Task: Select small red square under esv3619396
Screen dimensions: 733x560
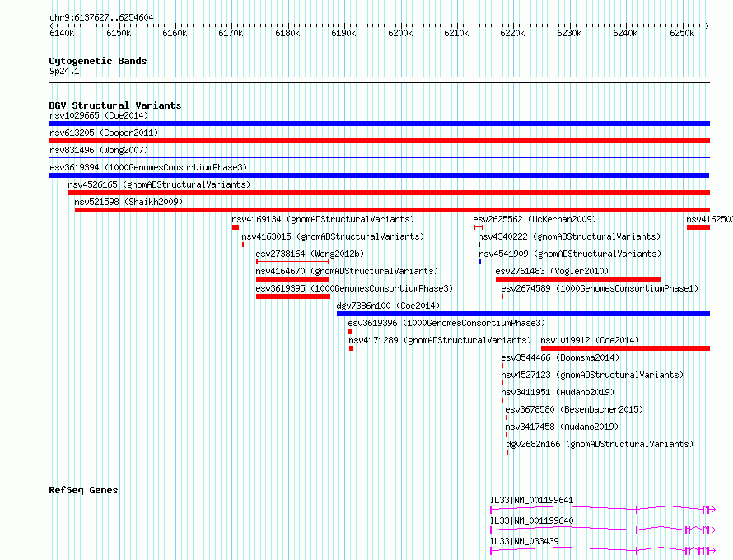Action: click(x=351, y=331)
